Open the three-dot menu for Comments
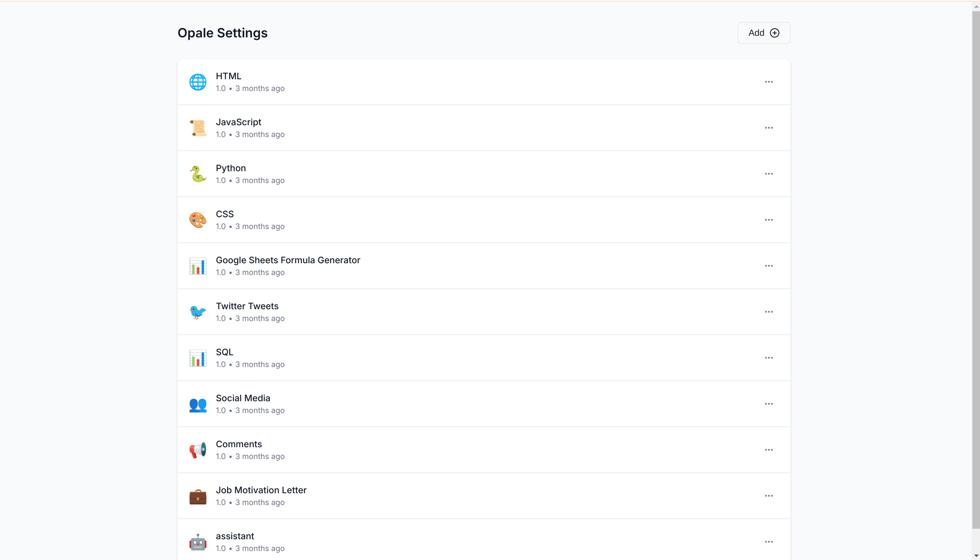 pos(769,450)
